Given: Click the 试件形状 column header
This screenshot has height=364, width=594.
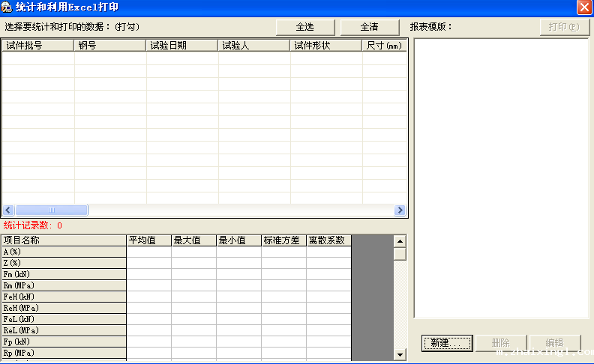Looking at the screenshot, I should (x=326, y=46).
